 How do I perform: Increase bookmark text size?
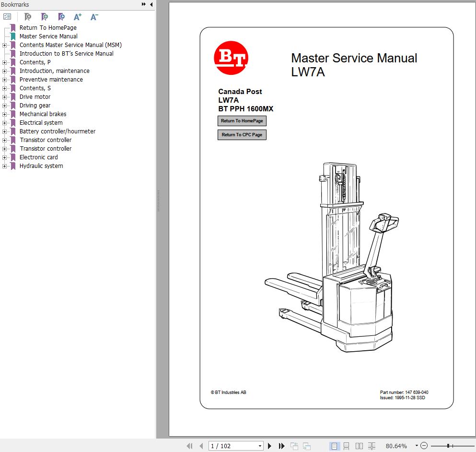[78, 17]
